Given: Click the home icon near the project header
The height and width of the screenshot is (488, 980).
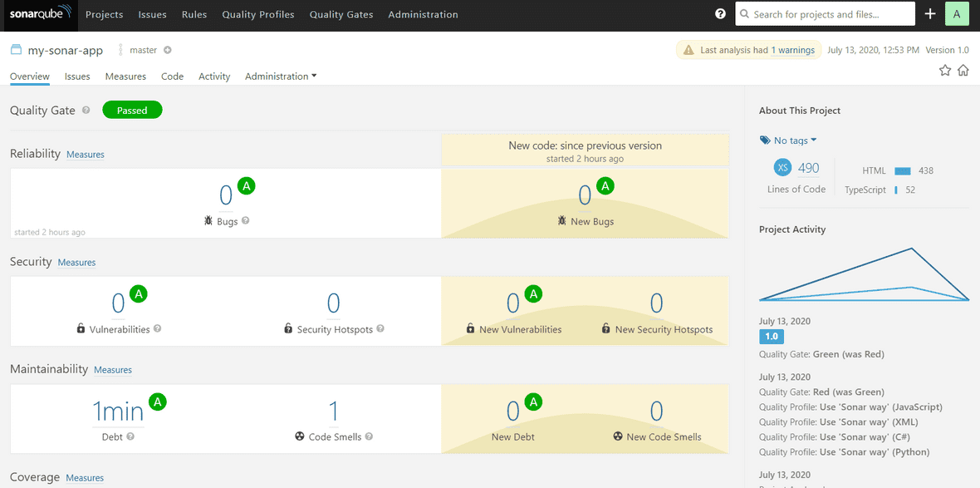Looking at the screenshot, I should click(963, 70).
